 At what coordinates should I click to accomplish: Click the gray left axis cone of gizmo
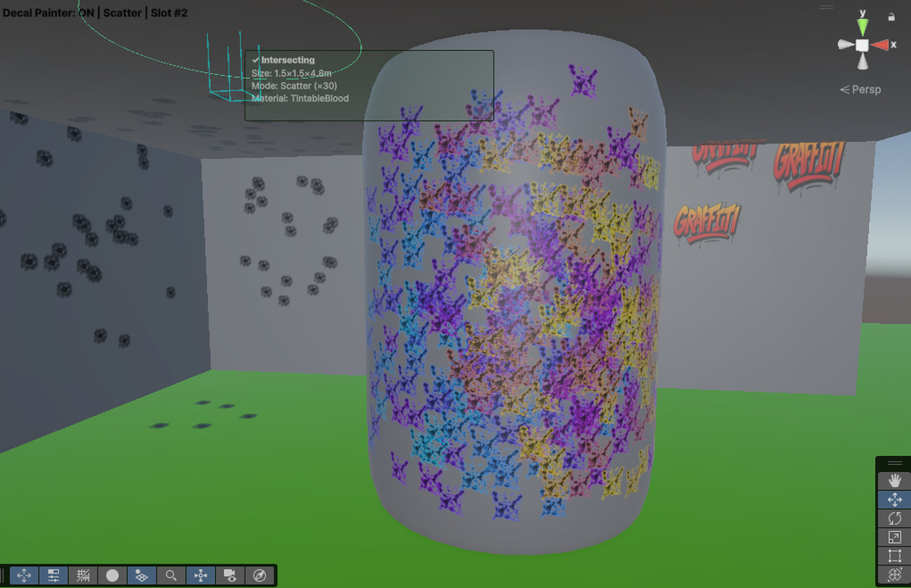pos(845,46)
